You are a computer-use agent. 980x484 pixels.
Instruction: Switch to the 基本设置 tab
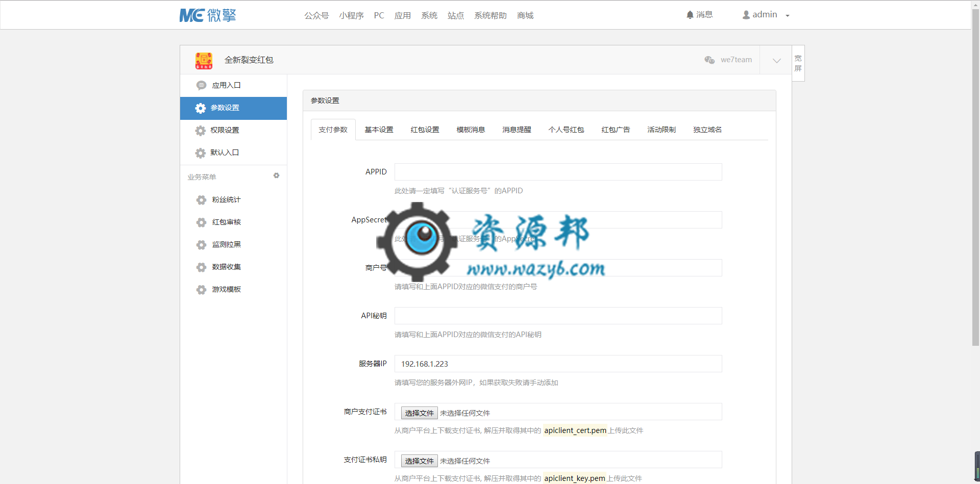(x=379, y=130)
